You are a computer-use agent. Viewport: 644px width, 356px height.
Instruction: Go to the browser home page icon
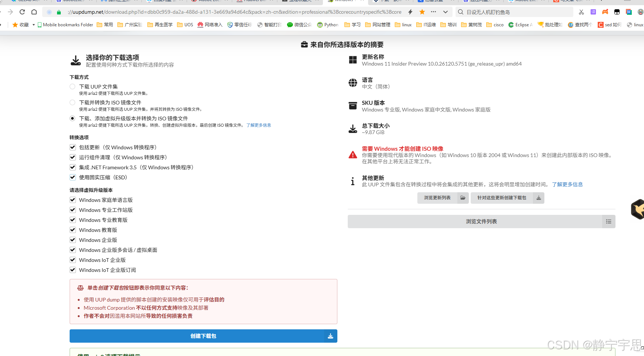[x=34, y=12]
